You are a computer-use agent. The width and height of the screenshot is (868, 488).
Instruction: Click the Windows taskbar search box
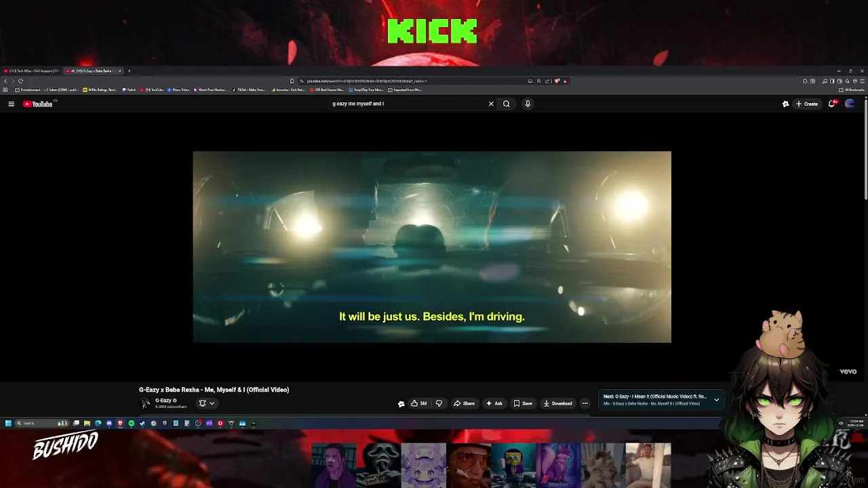42,424
